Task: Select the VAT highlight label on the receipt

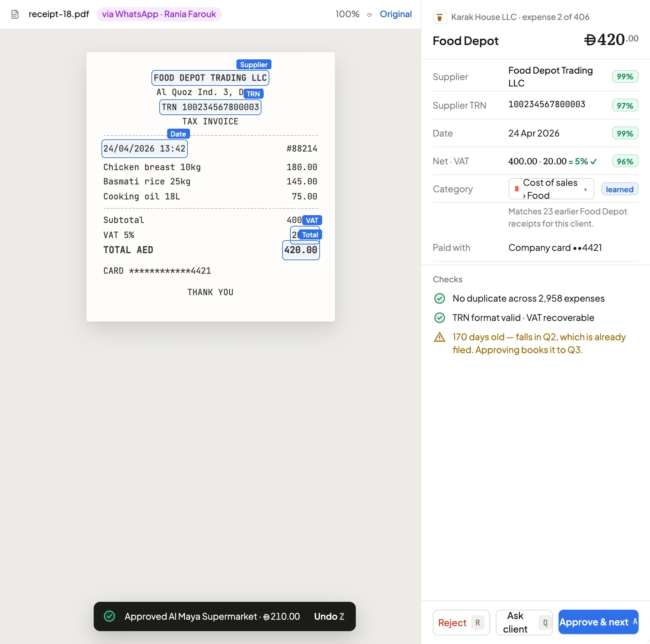Action: point(312,220)
